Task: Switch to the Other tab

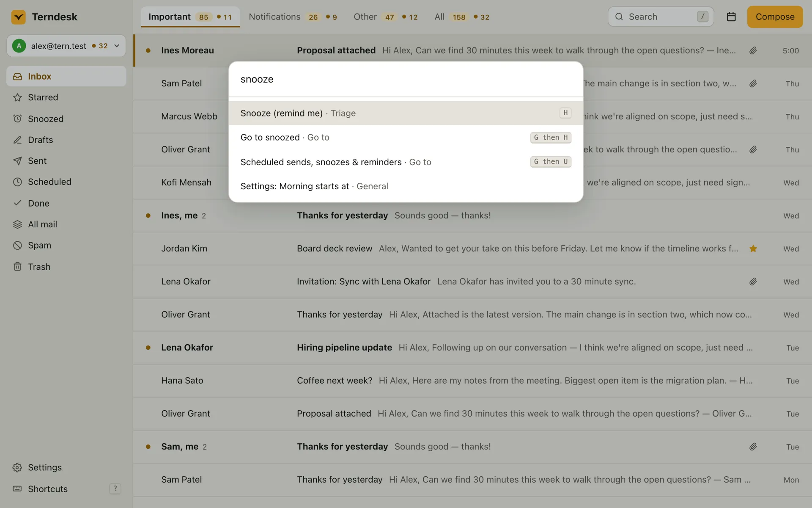Action: 386,17
